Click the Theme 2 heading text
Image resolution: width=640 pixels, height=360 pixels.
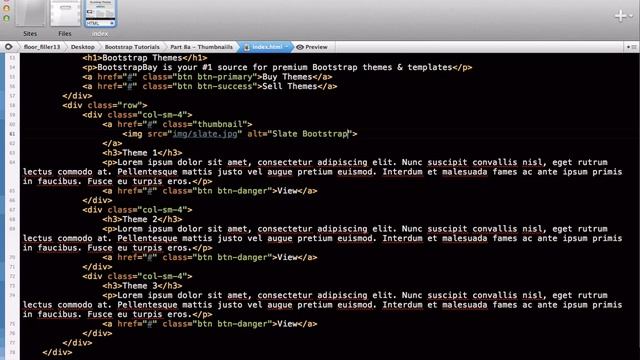coord(140,219)
